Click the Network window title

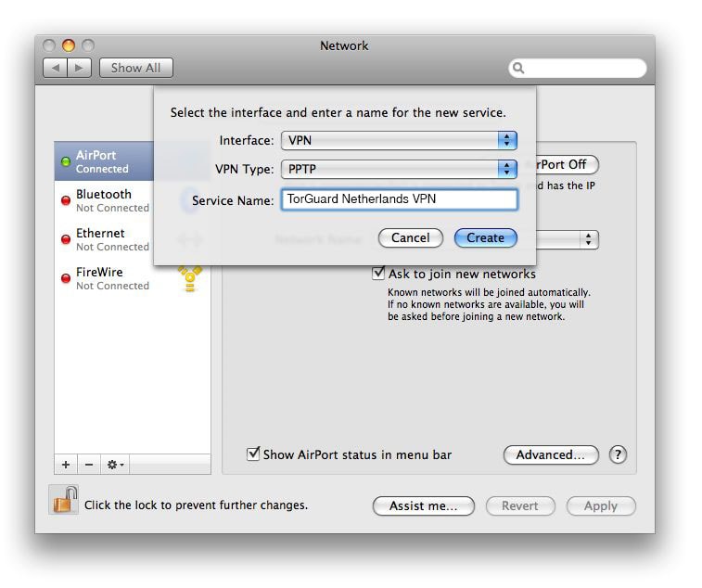point(344,45)
